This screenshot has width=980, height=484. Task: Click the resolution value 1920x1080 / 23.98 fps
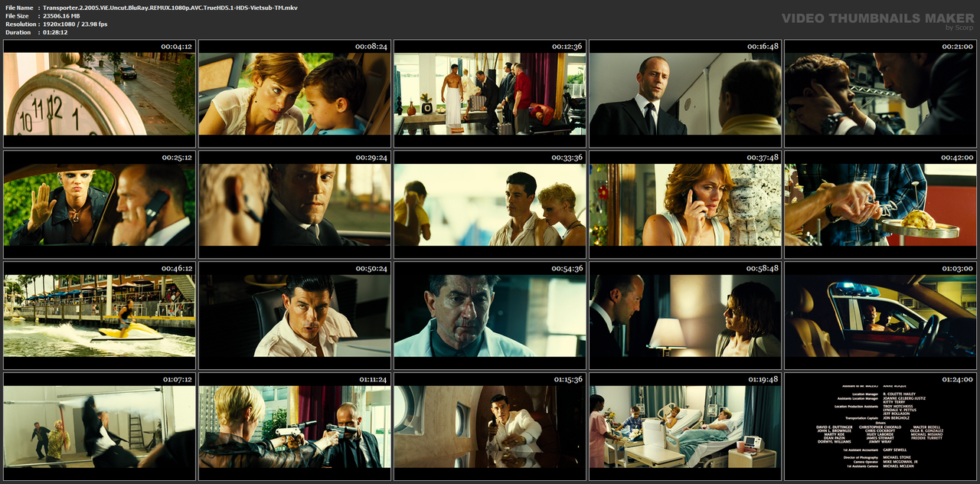pos(75,25)
